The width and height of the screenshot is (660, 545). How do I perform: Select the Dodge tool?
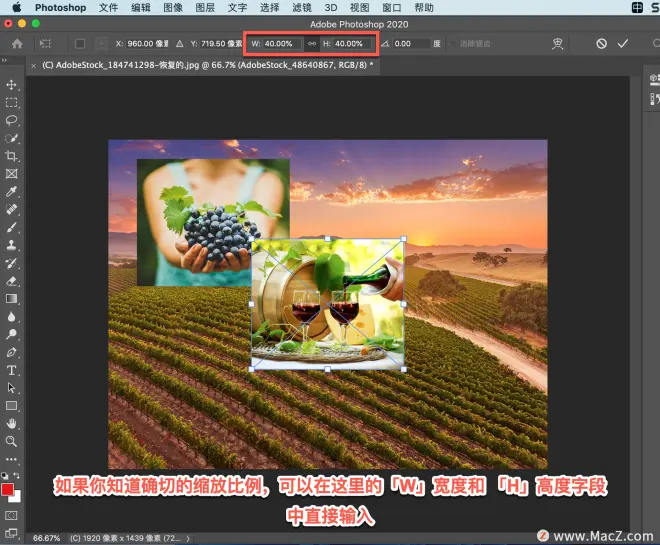pos(11,335)
